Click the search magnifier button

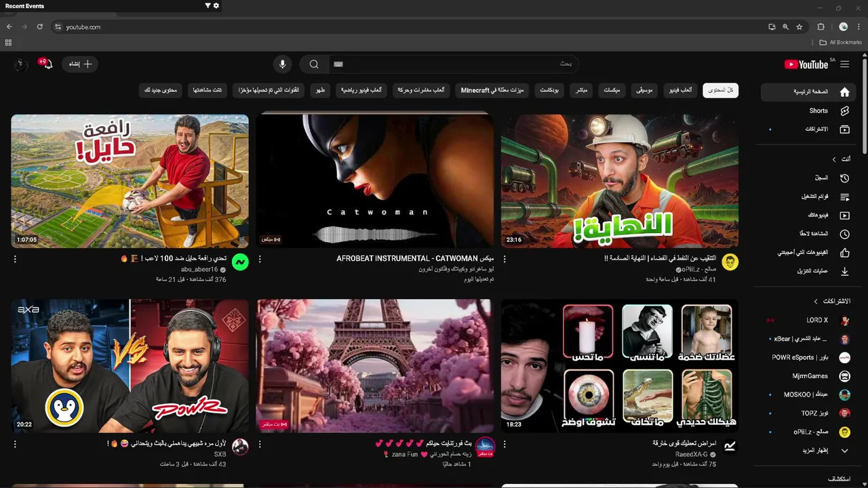point(314,64)
